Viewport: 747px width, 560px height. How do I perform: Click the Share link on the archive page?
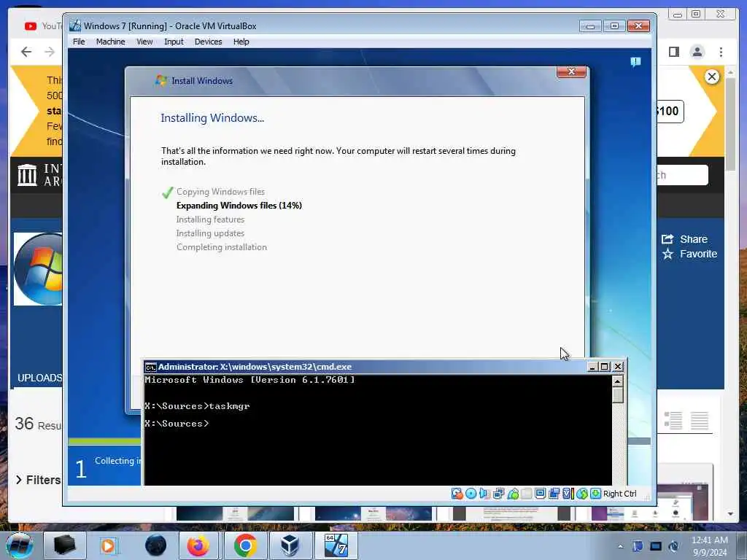(x=684, y=239)
